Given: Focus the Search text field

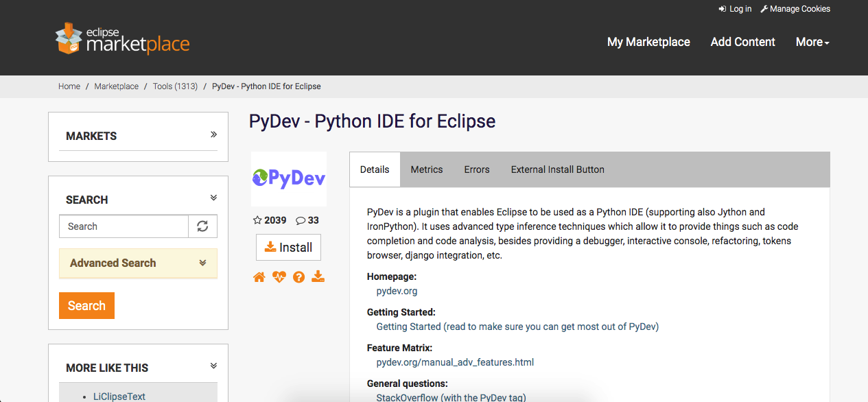Looking at the screenshot, I should click(x=124, y=226).
